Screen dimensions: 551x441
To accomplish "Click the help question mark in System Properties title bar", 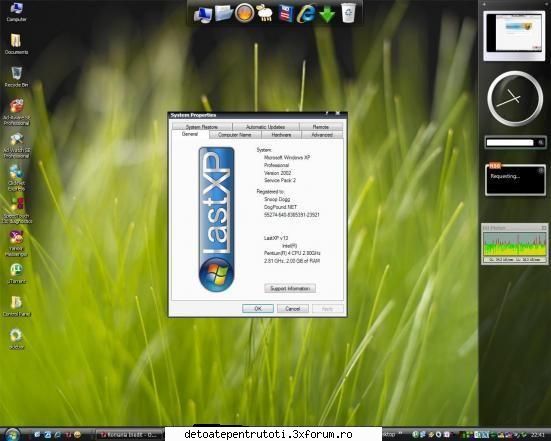I will click(x=327, y=114).
